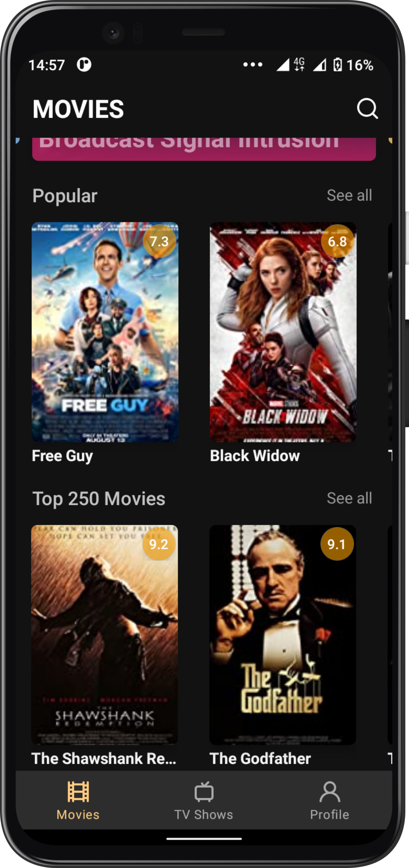This screenshot has width=409, height=868.
Task: Tap the TV Shows television icon
Action: coord(204,791)
